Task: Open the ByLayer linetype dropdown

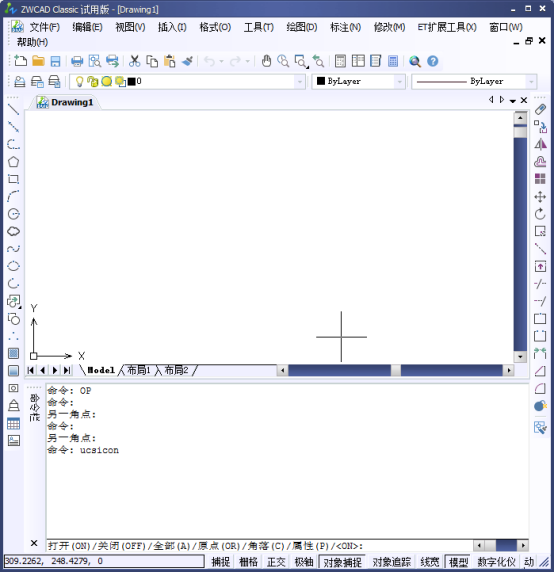Action: [x=531, y=81]
